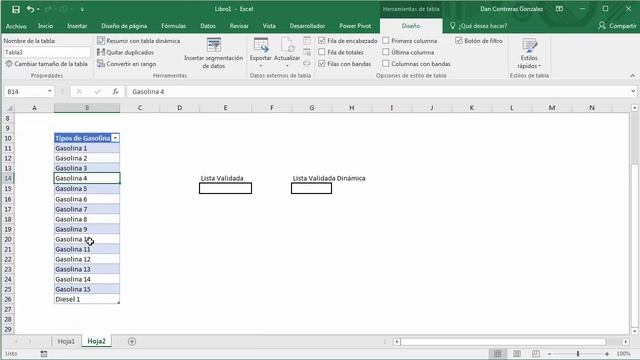Switch to the Insertar tab
Viewport: 640px width, 360px height.
(77, 26)
